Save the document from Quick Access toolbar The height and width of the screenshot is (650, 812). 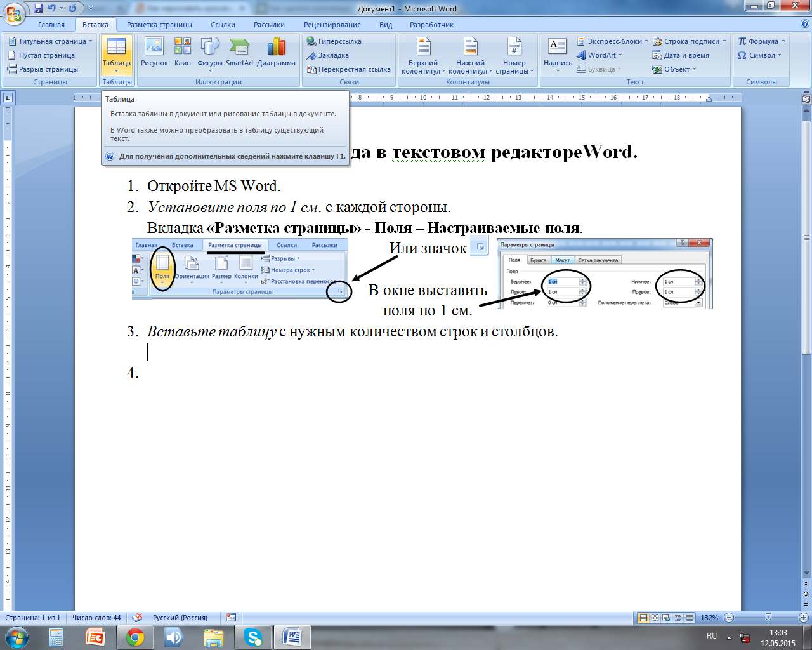tap(38, 8)
